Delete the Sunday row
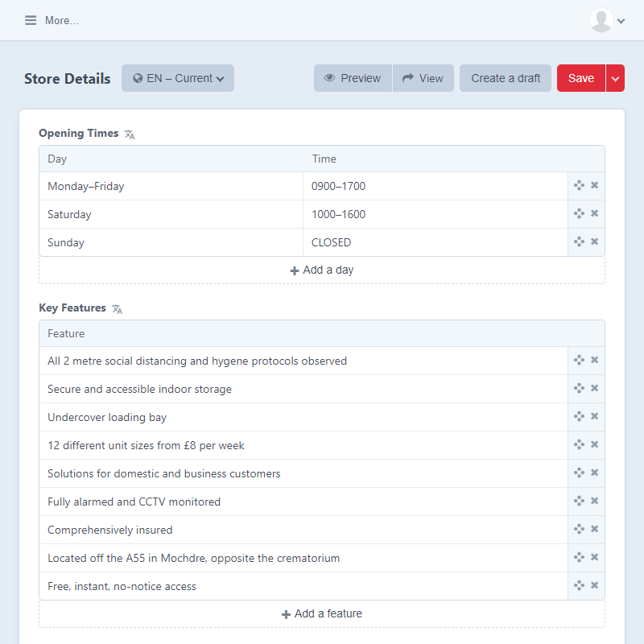 pos(594,242)
